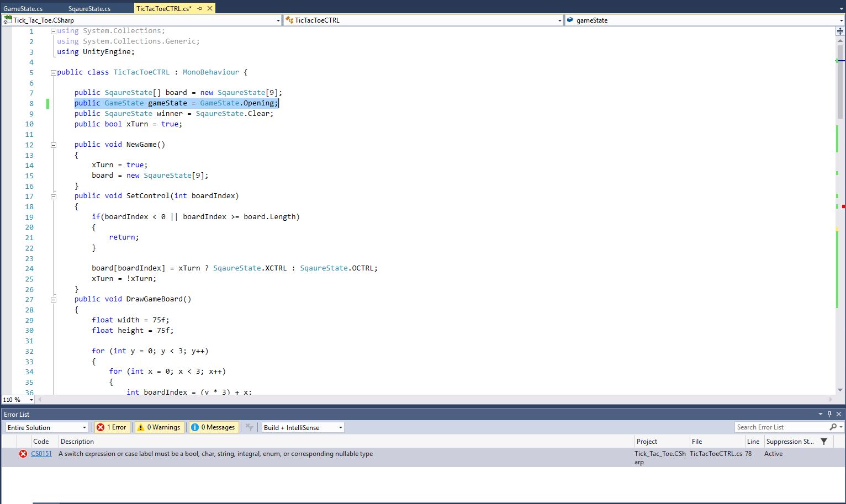Click the Error List panel title
The image size is (846, 504).
click(x=17, y=414)
